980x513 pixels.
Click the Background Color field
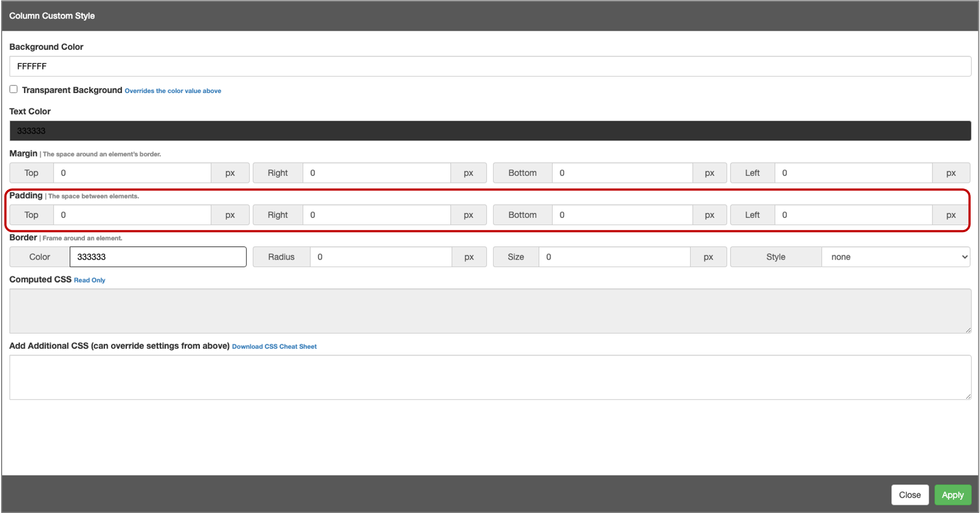pyautogui.click(x=490, y=66)
